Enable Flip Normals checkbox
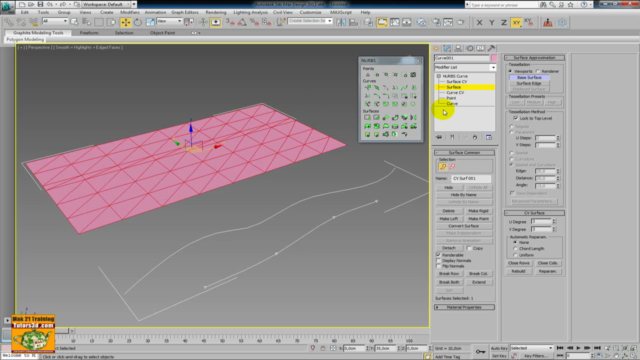Image resolution: width=640 pixels, height=360 pixels. pos(439,266)
